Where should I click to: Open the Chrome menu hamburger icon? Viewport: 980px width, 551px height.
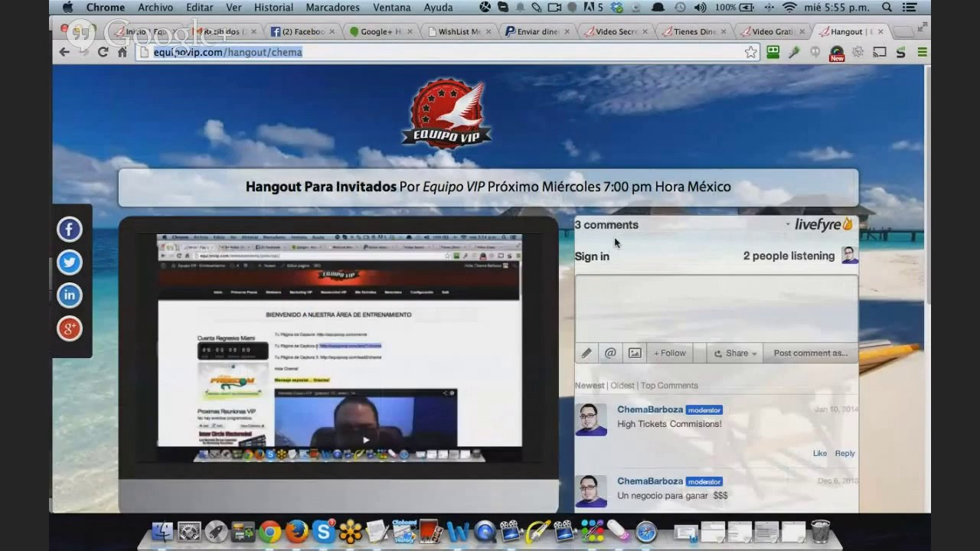tap(922, 52)
